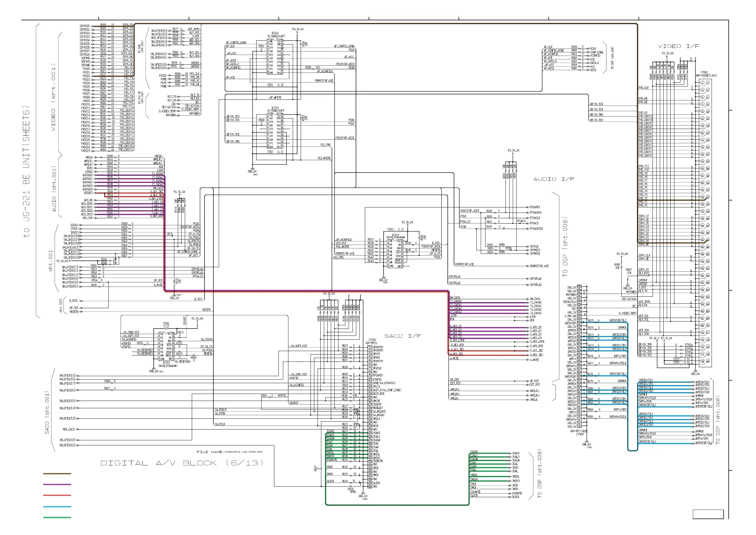Click the to JG-221 BE UNIT(SHEET6) label
The width and height of the screenshot is (756, 535).
click(26, 171)
